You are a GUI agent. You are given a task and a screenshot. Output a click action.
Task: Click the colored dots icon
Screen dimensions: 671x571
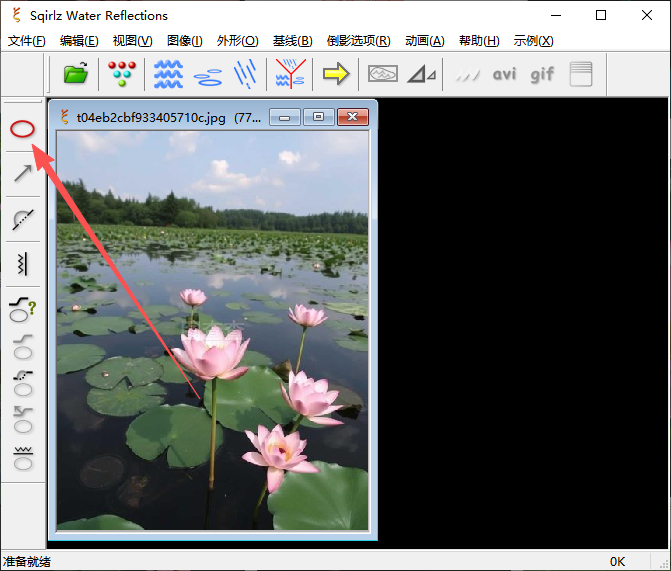click(x=122, y=73)
